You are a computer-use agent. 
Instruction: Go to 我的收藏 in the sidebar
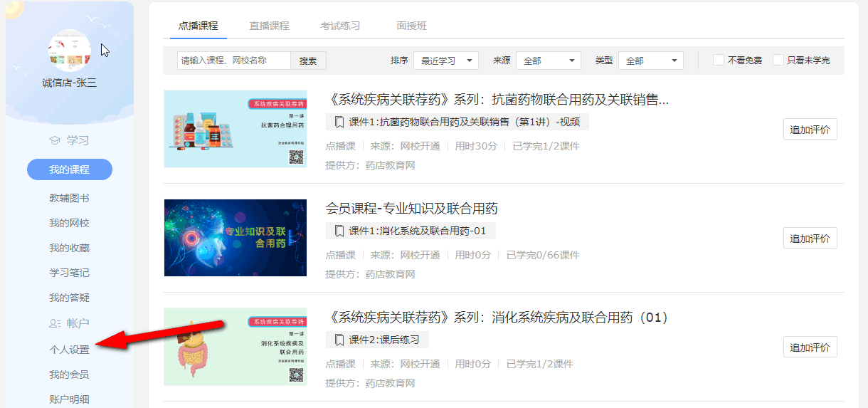point(69,248)
